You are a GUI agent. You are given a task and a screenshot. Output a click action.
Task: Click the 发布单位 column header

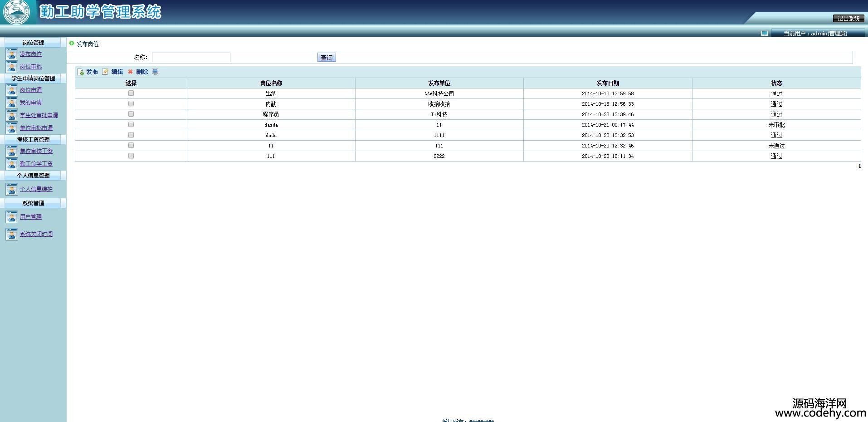tap(439, 83)
